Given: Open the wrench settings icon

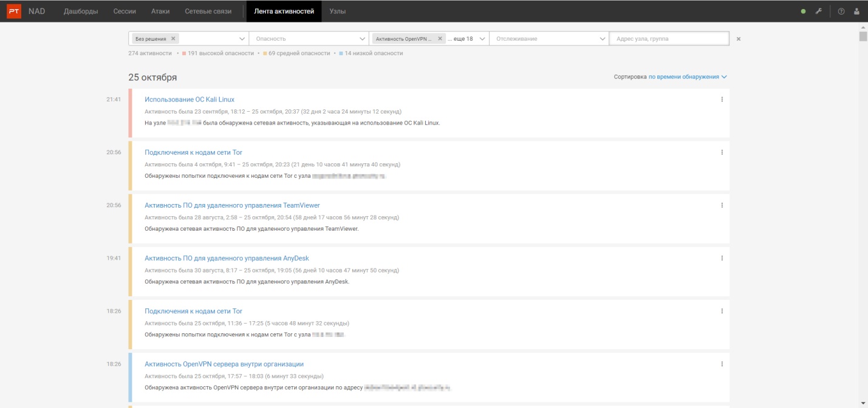Looking at the screenshot, I should click(x=819, y=11).
